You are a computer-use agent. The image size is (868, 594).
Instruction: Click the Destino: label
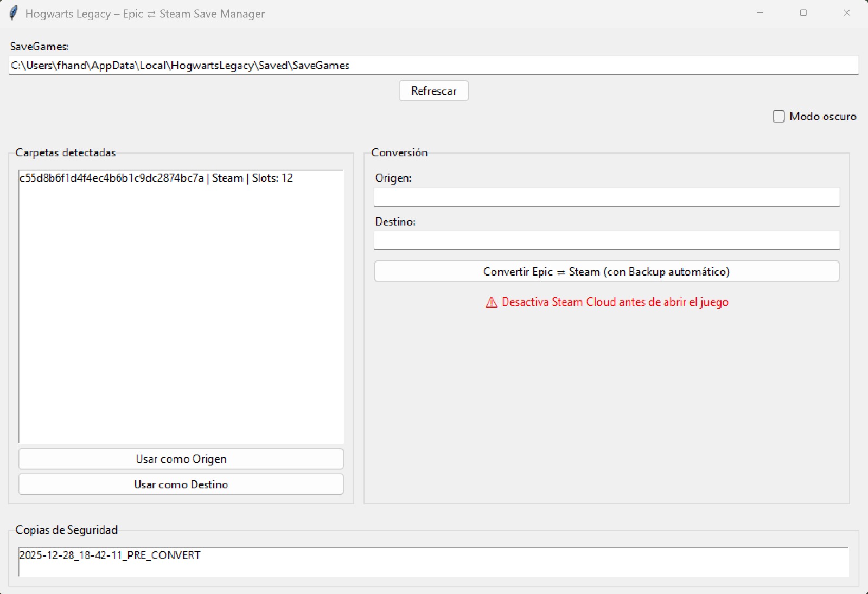(x=395, y=221)
